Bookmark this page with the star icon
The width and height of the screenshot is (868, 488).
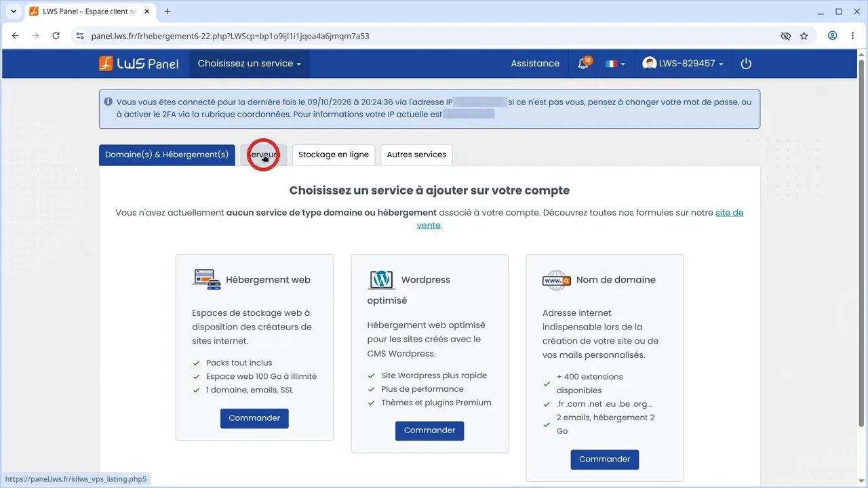coord(804,36)
